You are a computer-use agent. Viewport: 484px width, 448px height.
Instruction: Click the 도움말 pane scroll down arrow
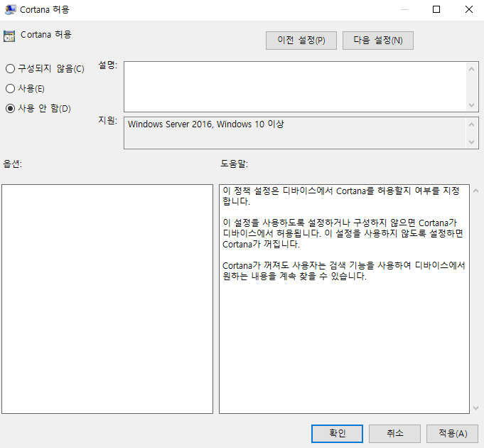[475, 408]
